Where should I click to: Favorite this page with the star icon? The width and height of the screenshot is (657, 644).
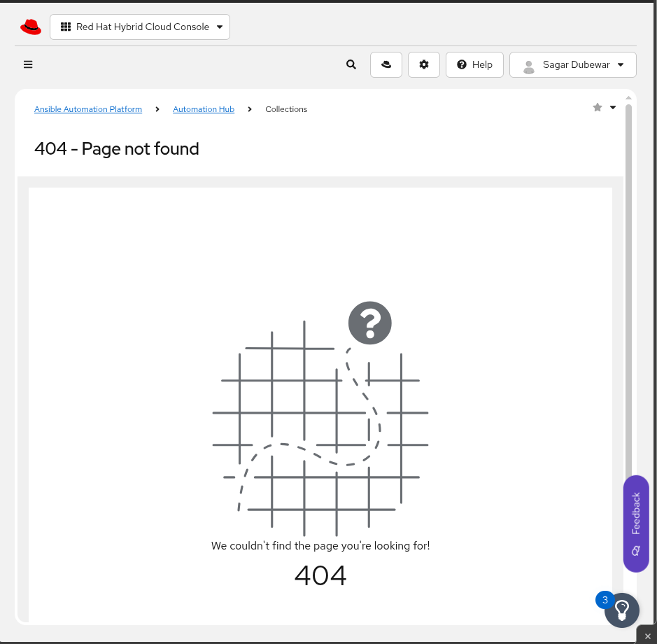pyautogui.click(x=598, y=107)
